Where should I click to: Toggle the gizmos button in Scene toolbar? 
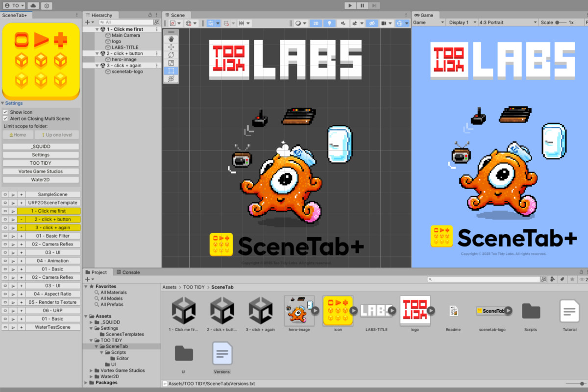(x=399, y=23)
